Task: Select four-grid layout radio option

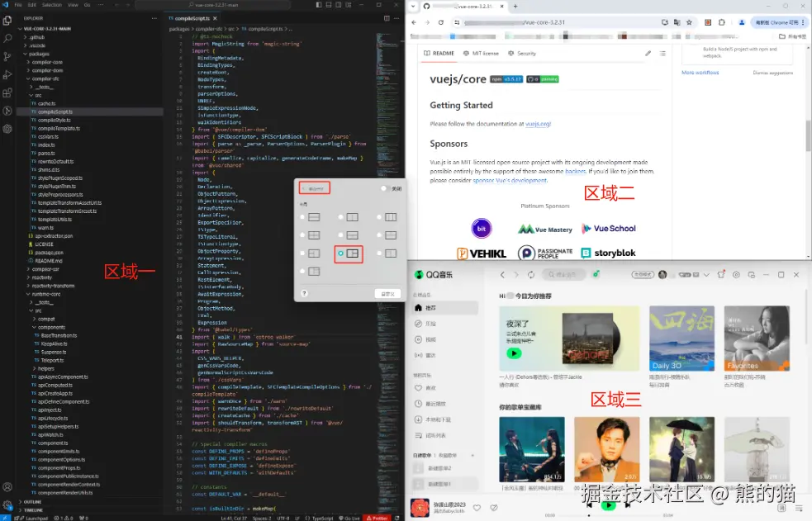Action: (x=302, y=234)
